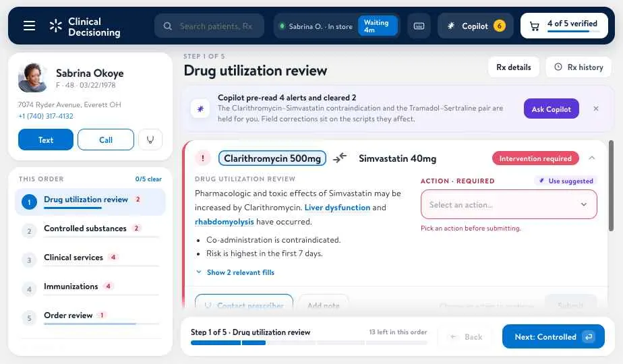Viewport: 623px width, 364px height.
Task: Open the hamburger navigation menu
Action: [x=29, y=26]
